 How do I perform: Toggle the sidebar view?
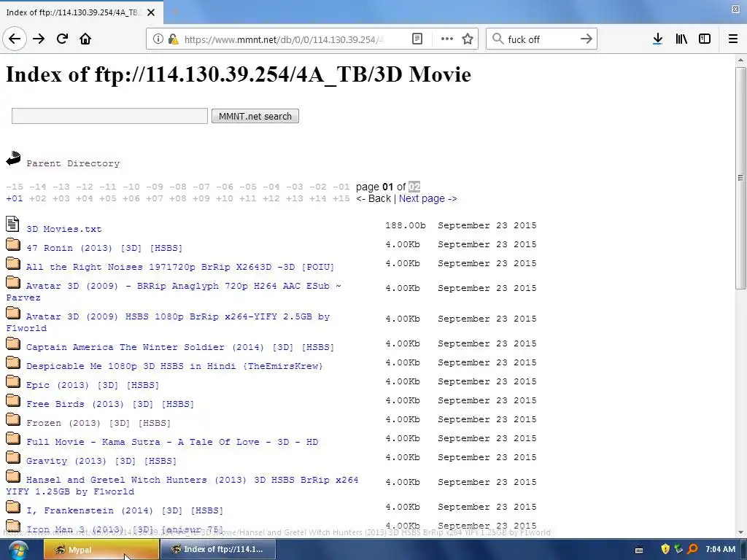tap(705, 39)
